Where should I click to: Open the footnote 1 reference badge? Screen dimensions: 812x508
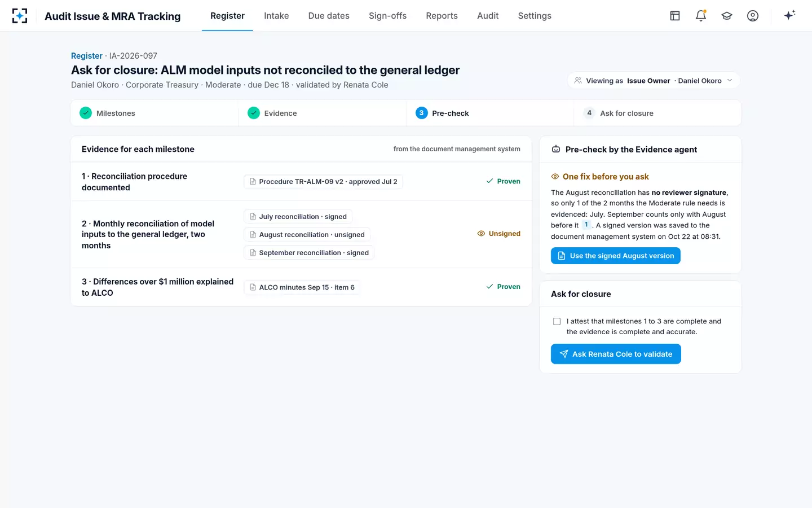[x=586, y=225]
